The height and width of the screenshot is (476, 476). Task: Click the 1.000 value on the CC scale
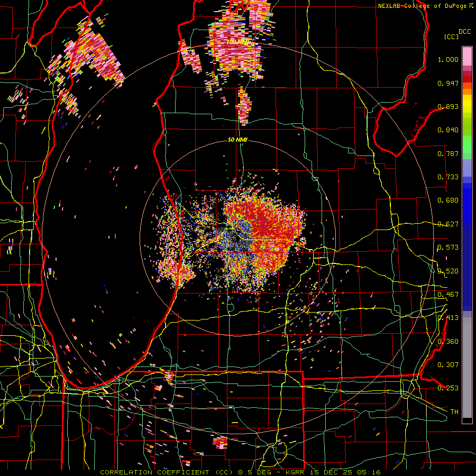448,59
